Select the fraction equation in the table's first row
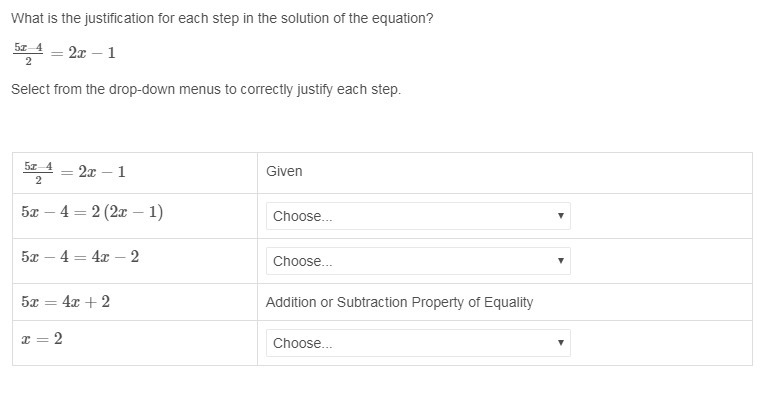762x398 pixels. [x=74, y=173]
